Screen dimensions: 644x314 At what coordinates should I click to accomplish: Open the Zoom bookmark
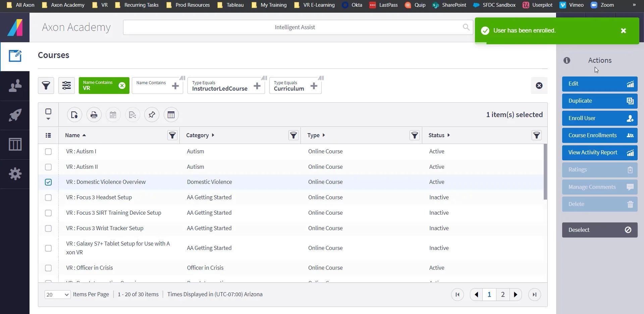[x=602, y=5]
